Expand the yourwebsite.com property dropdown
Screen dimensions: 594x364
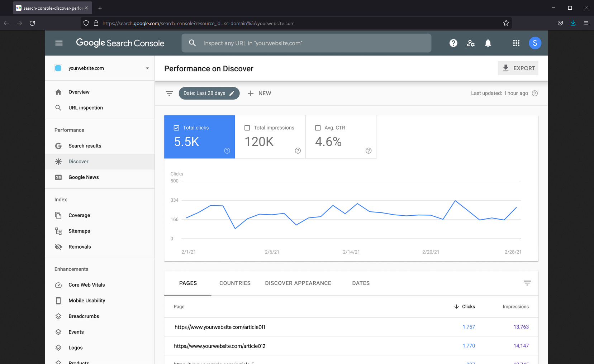coord(147,68)
